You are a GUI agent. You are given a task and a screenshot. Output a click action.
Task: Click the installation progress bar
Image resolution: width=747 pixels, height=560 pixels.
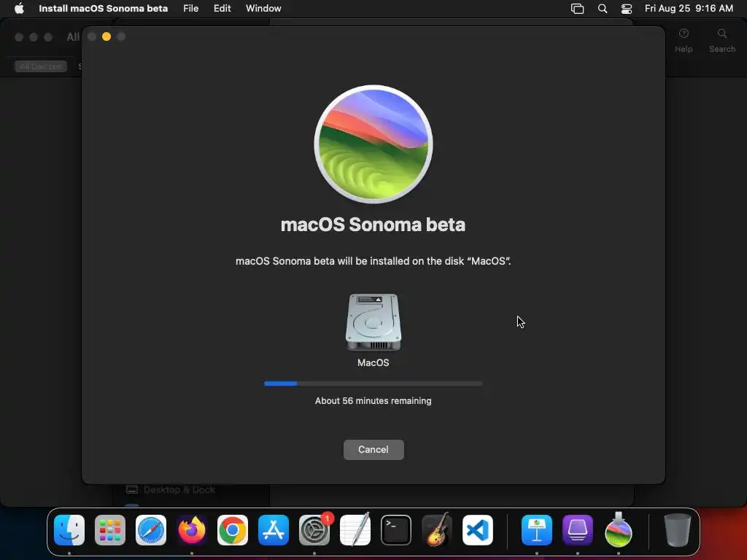pyautogui.click(x=373, y=384)
